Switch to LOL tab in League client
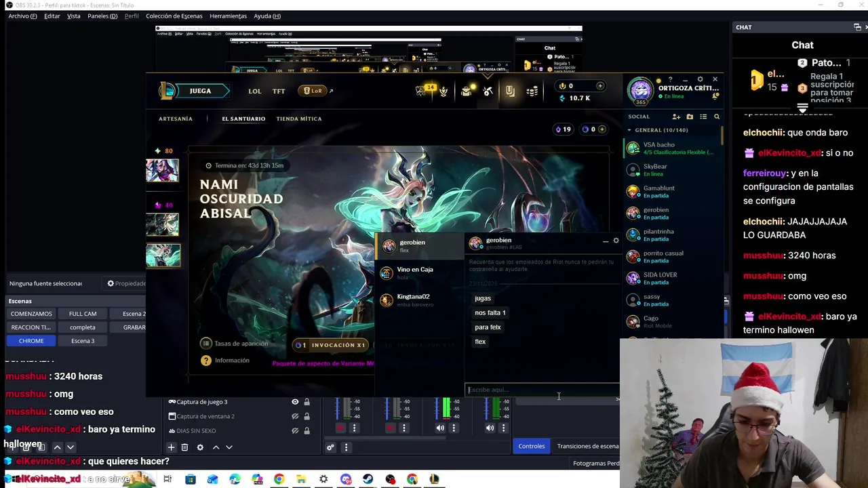 (x=254, y=91)
